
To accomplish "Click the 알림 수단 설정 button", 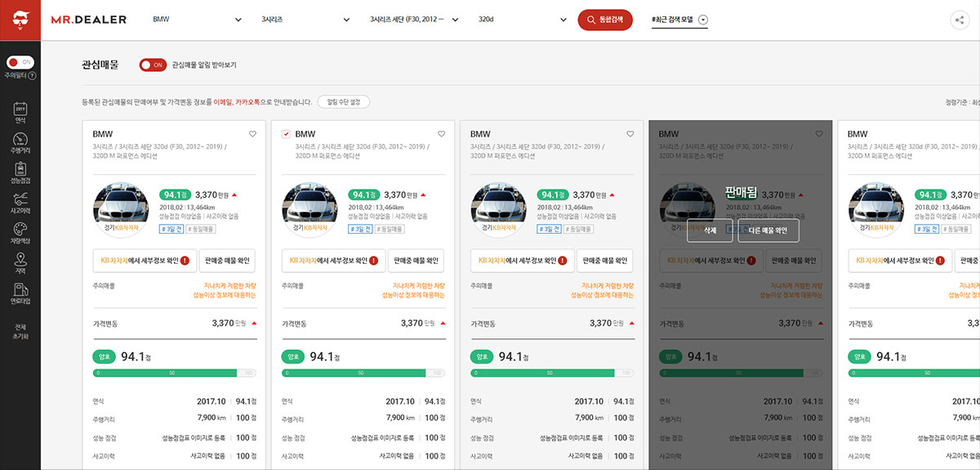I will point(344,102).
